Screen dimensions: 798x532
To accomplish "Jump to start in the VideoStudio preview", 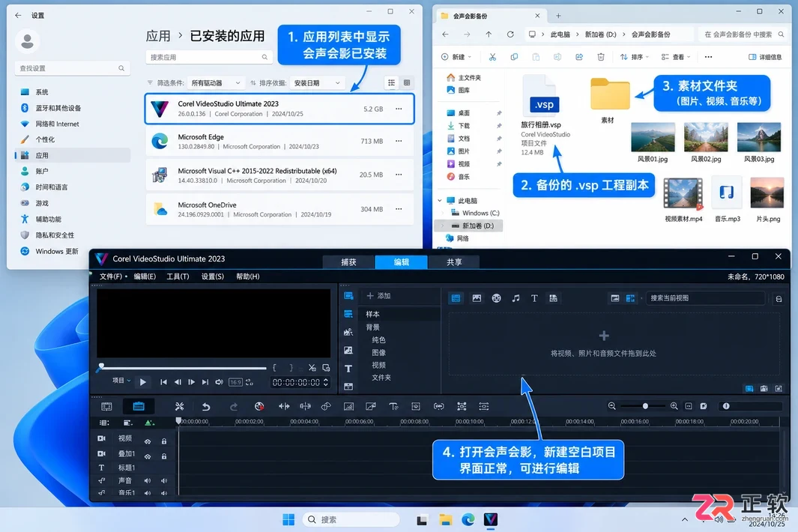I will coord(163,382).
